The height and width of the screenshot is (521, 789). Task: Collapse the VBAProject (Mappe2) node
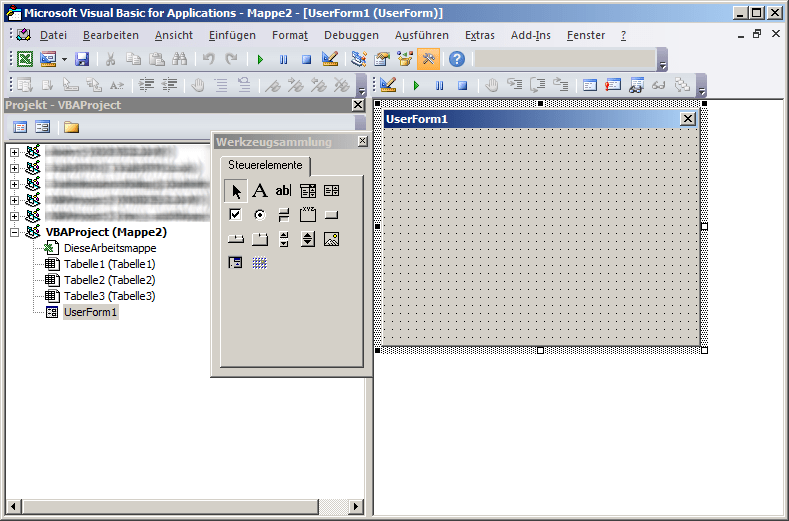coord(15,233)
